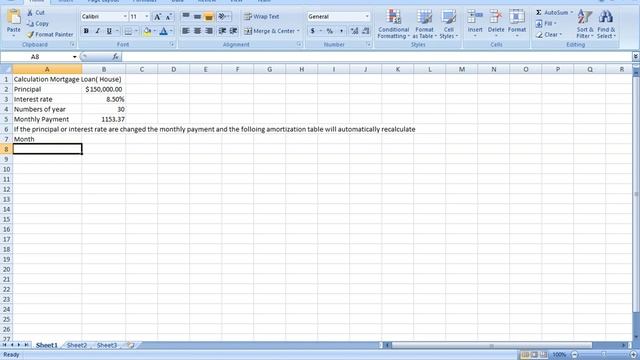Select the Sheet1 tab
The image size is (640, 360).
tap(47, 345)
